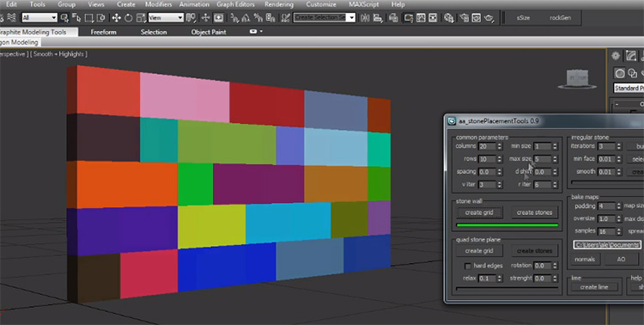Open the Rendering menu
Viewport: 644px width, 325px height.
[x=279, y=4]
